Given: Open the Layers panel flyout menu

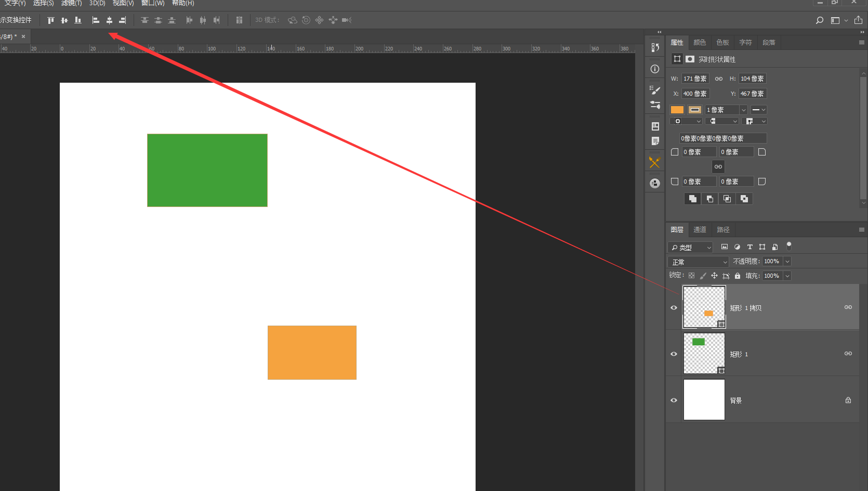Looking at the screenshot, I should (x=861, y=230).
